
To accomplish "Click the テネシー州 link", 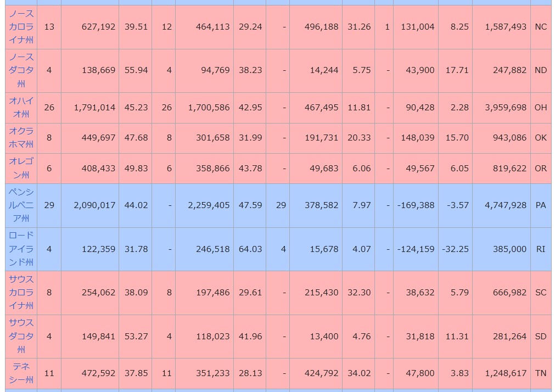I will (x=21, y=373).
